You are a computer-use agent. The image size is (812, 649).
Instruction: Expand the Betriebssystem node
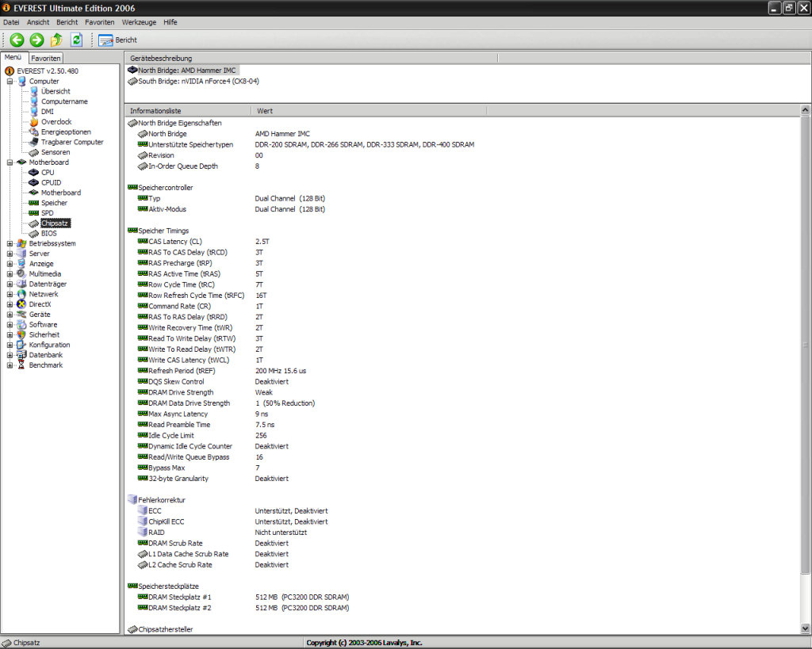coord(10,243)
